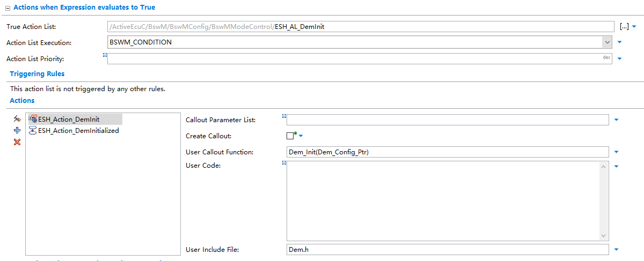Click the True Action List path field
644x261 pixels.
tap(361, 26)
